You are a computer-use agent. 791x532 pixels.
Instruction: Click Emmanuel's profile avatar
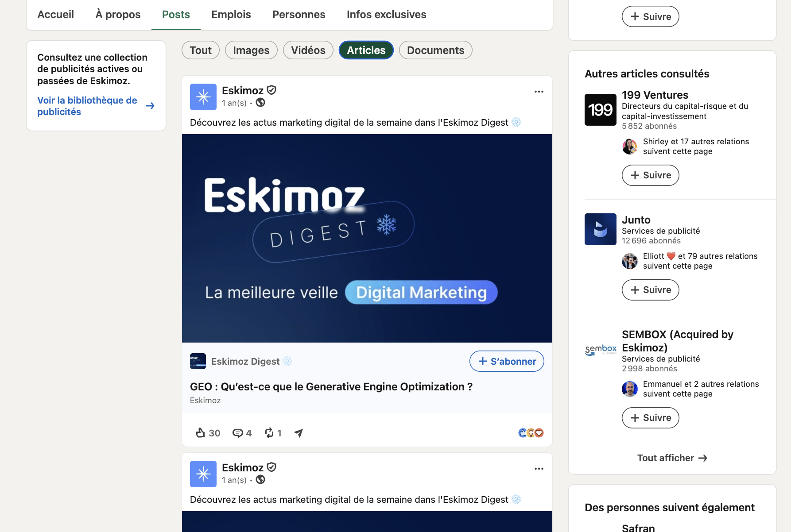pyautogui.click(x=630, y=389)
